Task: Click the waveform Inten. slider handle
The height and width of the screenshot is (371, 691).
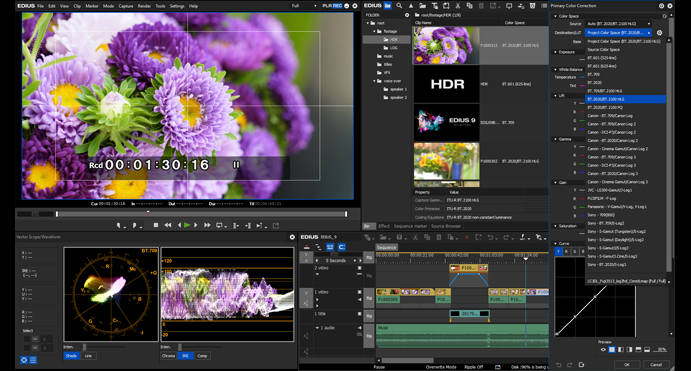Action: (179, 347)
